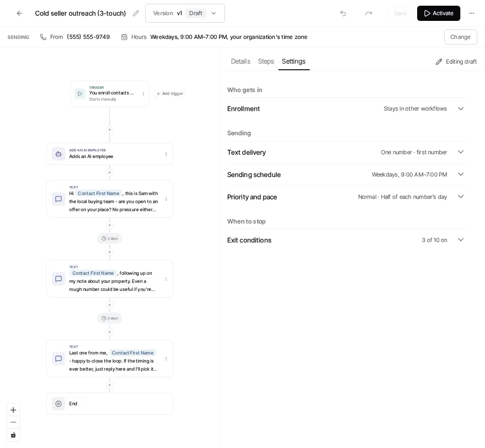Add a step after the 'this is Sam' text
The image size is (485, 448).
(110, 225)
